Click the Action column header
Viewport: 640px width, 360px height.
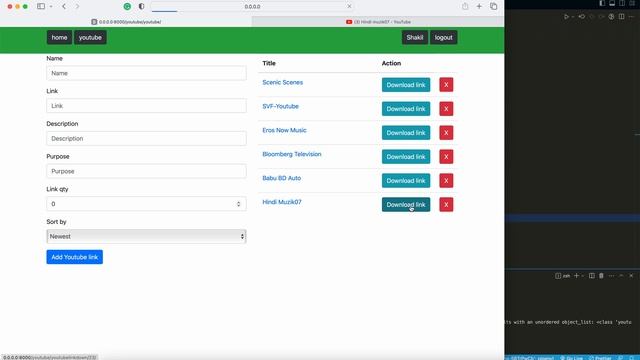point(391,63)
